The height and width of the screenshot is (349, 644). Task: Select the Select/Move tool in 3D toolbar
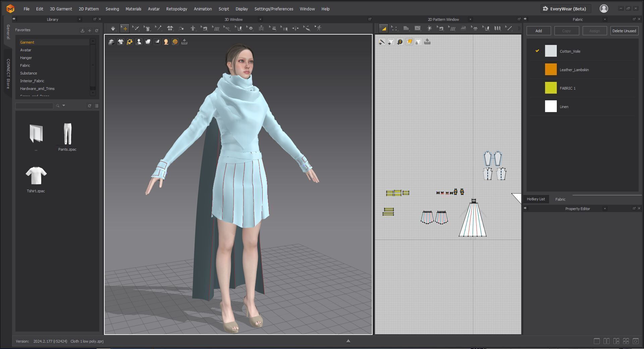[x=124, y=29]
